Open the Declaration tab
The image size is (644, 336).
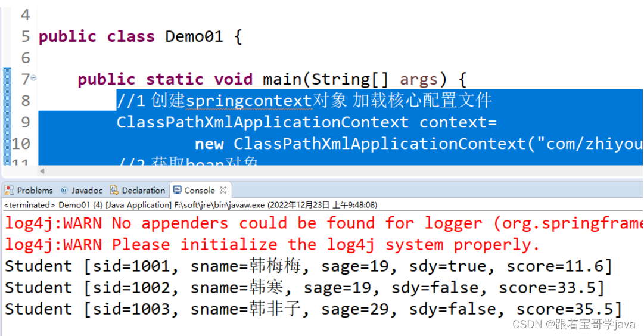(138, 191)
